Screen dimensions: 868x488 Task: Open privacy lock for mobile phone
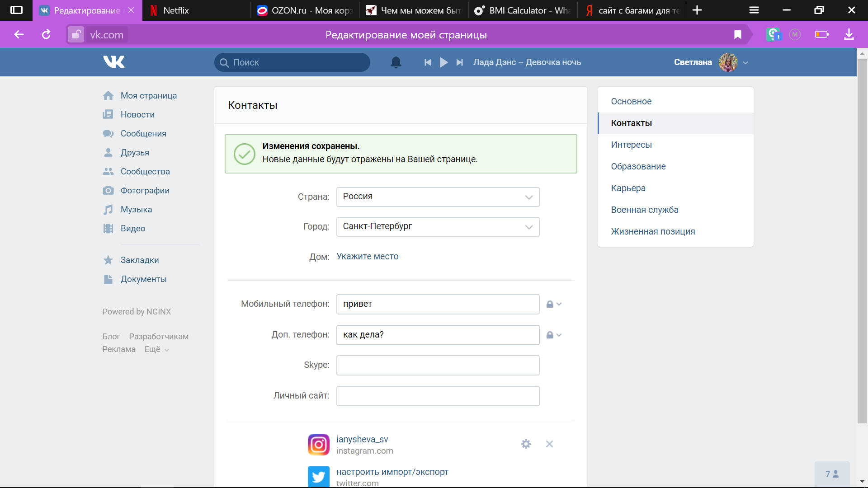pos(553,304)
